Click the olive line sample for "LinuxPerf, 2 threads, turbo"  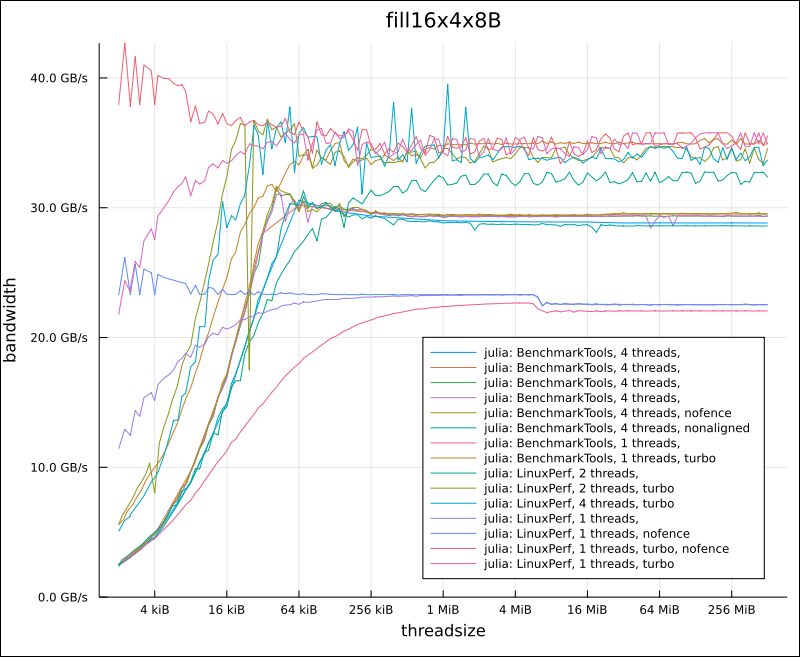click(455, 490)
